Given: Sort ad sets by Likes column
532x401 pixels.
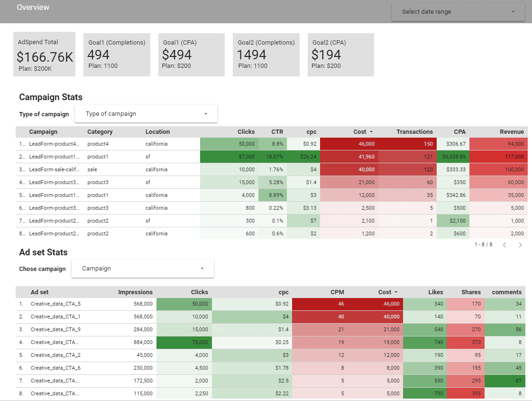Looking at the screenshot, I should tap(435, 292).
